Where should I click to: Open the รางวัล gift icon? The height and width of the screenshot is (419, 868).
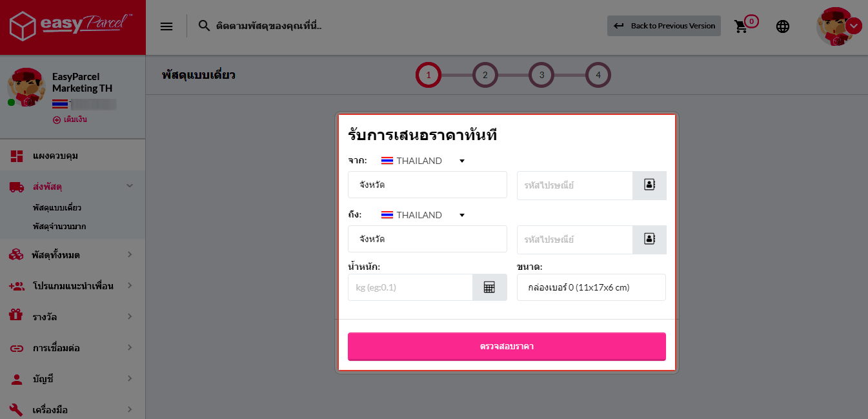[16, 316]
